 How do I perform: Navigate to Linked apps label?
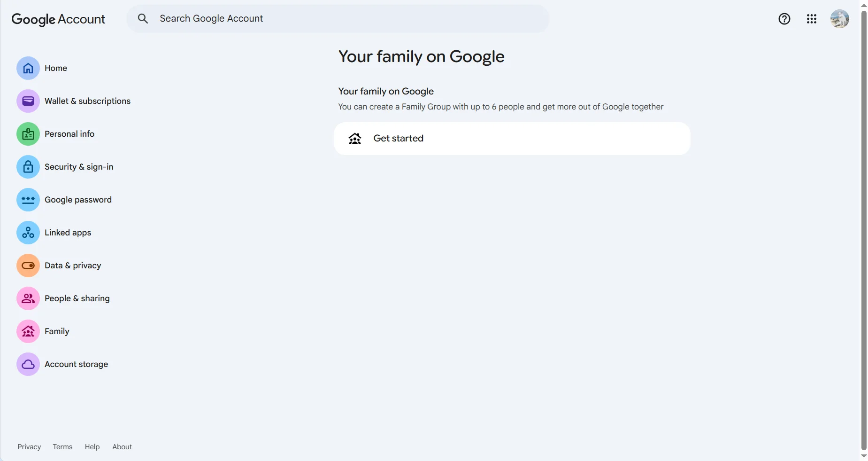[68, 233]
